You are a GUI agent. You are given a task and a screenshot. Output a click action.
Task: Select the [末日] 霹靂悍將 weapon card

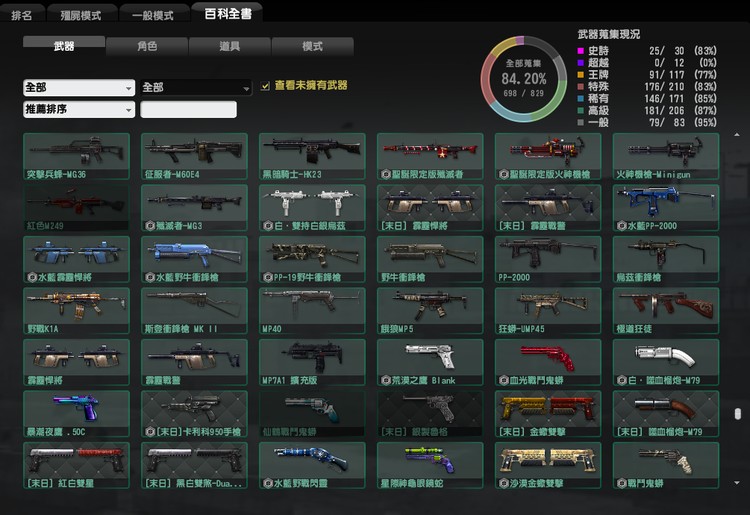pyautogui.click(x=430, y=208)
